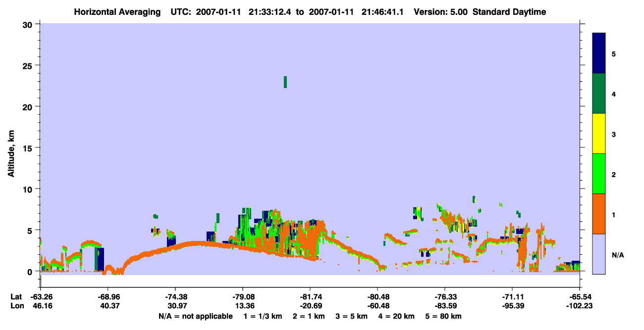Click the '1 = 1/3 km' legend entry
This screenshot has width=644, height=330.
point(264,316)
